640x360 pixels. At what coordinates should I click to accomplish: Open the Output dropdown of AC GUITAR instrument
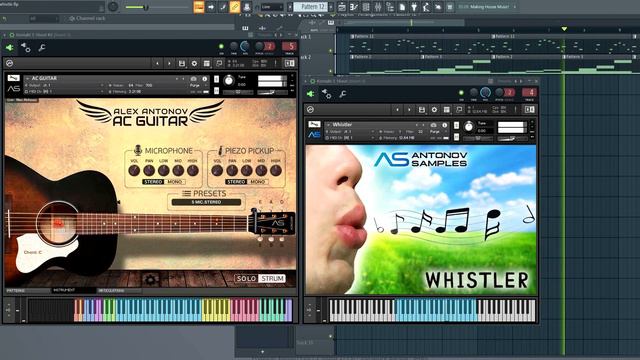(63, 85)
